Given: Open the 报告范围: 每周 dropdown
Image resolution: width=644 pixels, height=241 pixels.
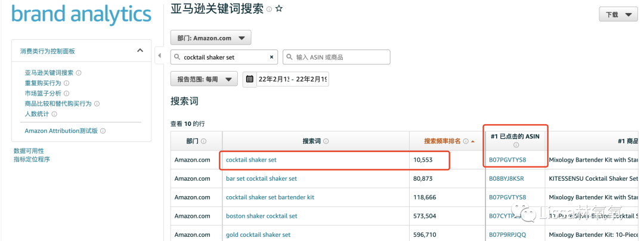Looking at the screenshot, I should coord(204,79).
